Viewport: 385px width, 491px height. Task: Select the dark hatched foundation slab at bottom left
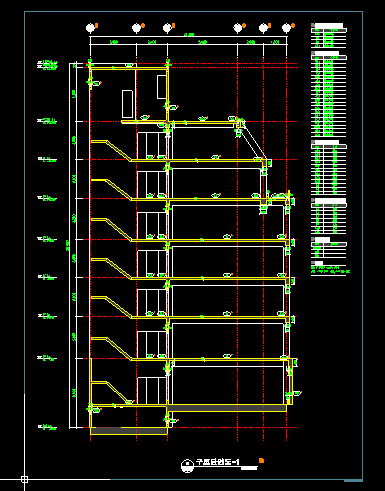click(129, 431)
